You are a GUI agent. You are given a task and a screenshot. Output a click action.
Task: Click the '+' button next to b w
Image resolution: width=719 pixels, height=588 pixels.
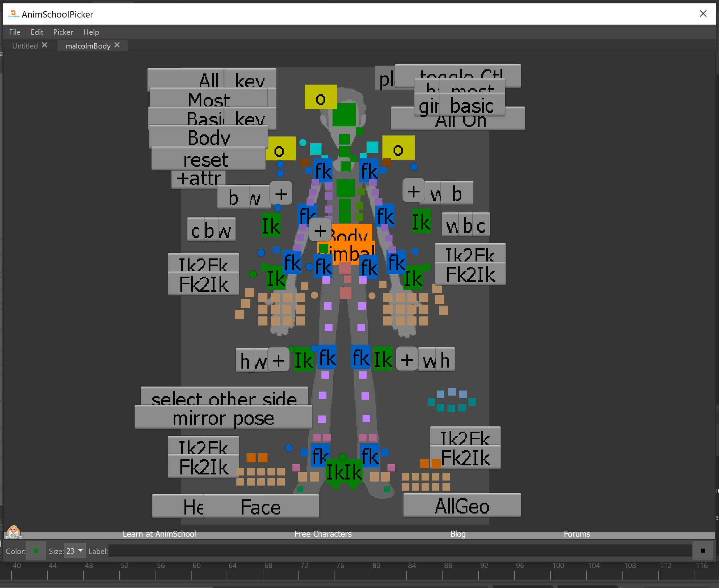pos(281,193)
